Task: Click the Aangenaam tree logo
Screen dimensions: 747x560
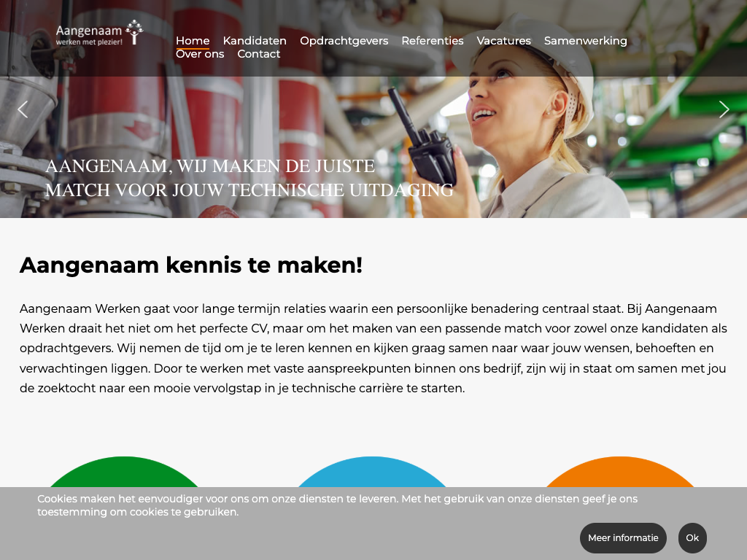Action: (x=99, y=33)
